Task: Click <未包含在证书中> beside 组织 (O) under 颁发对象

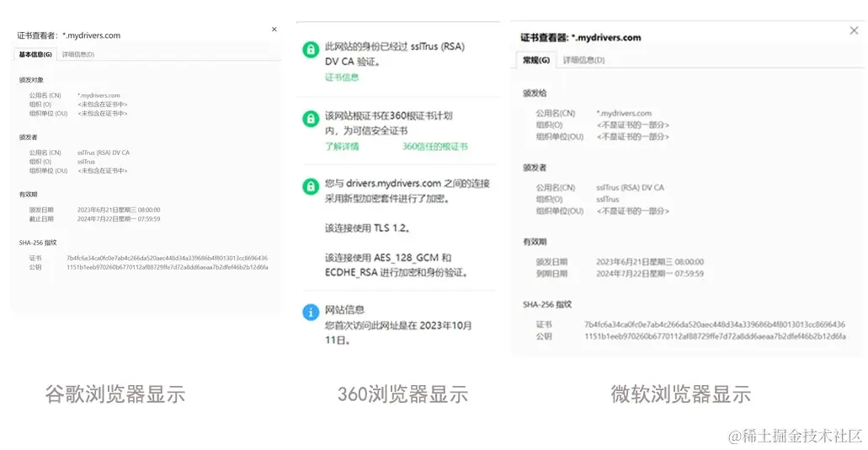Action: 103,104
